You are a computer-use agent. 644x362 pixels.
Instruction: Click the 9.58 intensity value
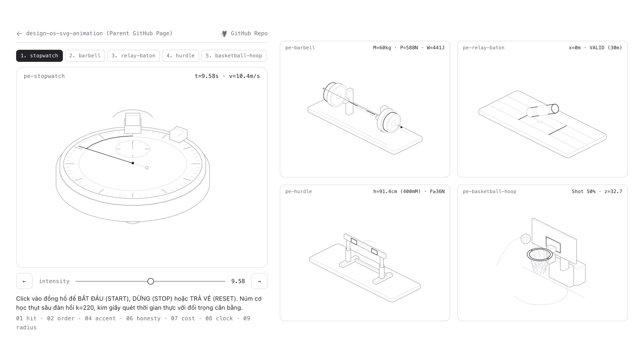238,281
